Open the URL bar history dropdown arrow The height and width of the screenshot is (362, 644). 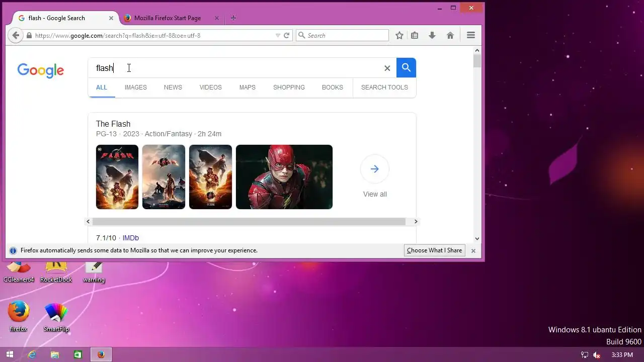click(x=278, y=35)
